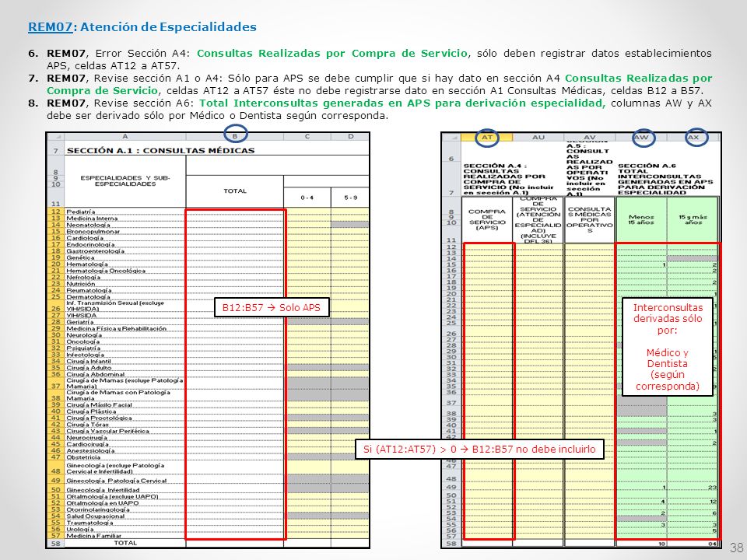The width and height of the screenshot is (747, 560).
Task: Select column AW header in the right sheet
Action: tap(641, 137)
